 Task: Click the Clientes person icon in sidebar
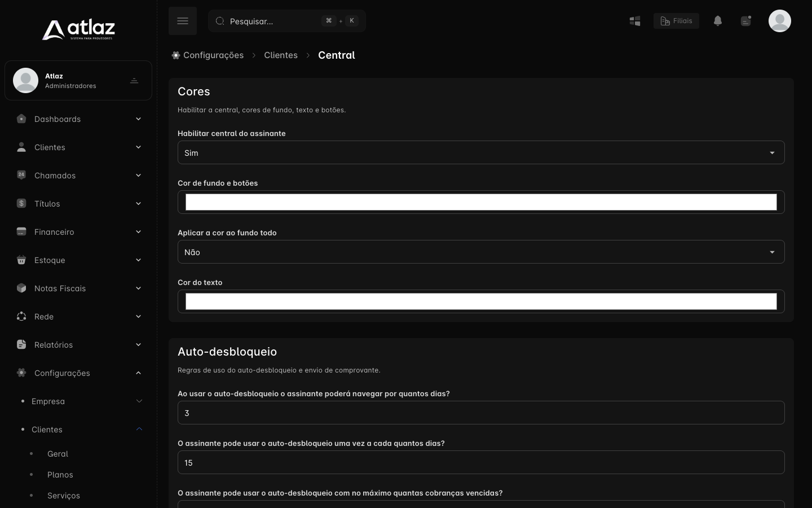21,147
